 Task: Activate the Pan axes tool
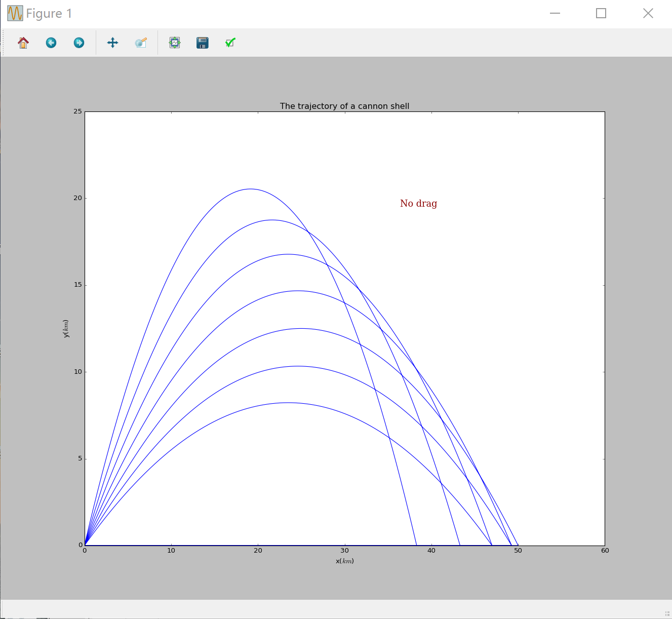click(113, 43)
